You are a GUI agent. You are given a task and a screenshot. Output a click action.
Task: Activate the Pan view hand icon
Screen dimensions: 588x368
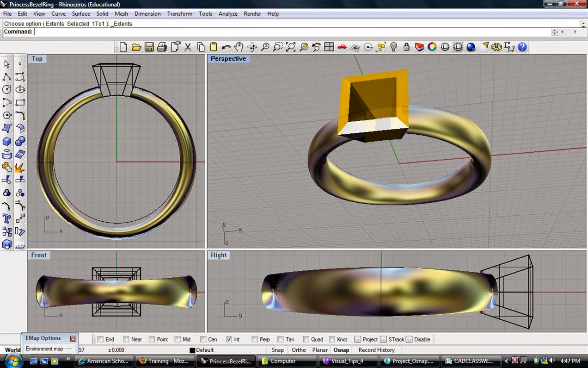tap(239, 47)
